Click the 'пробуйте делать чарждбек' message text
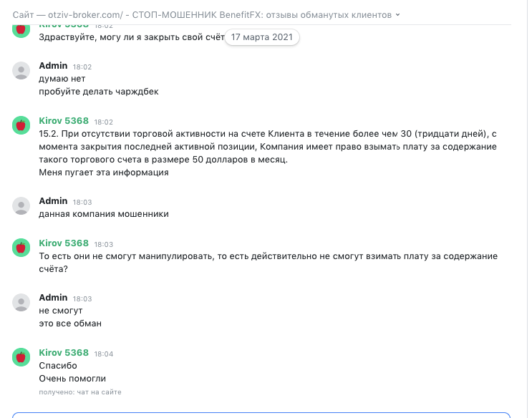Image resolution: width=532 pixels, height=418 pixels. pyautogui.click(x=99, y=92)
